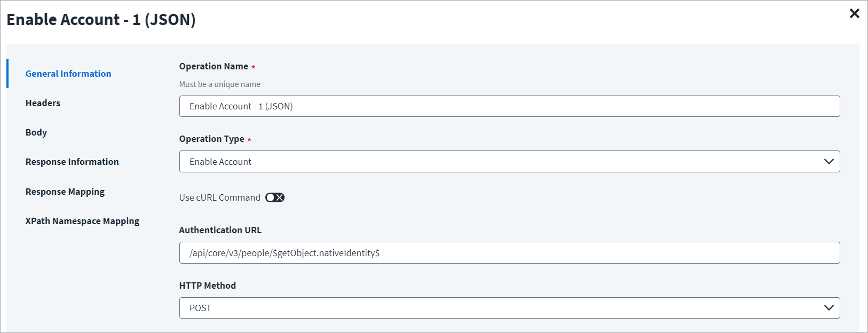This screenshot has width=868, height=333.
Task: Go to Response Information tab
Action: [x=72, y=162]
